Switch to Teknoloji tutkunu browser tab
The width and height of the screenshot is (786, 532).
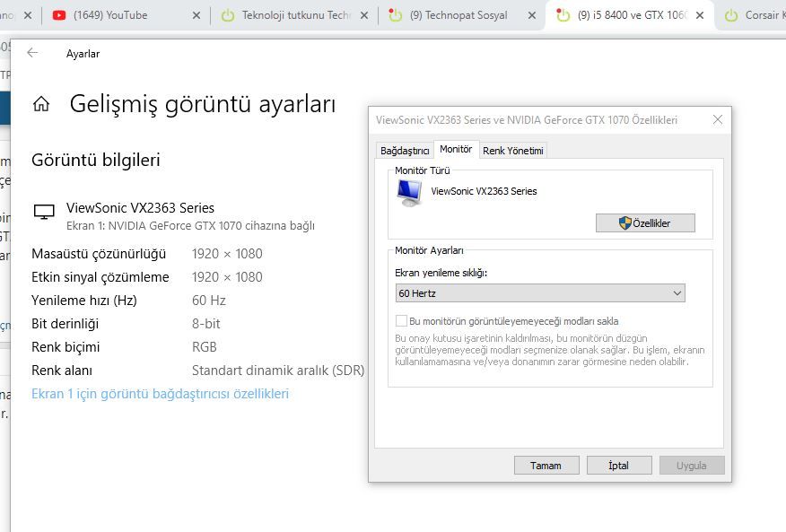pyautogui.click(x=296, y=15)
